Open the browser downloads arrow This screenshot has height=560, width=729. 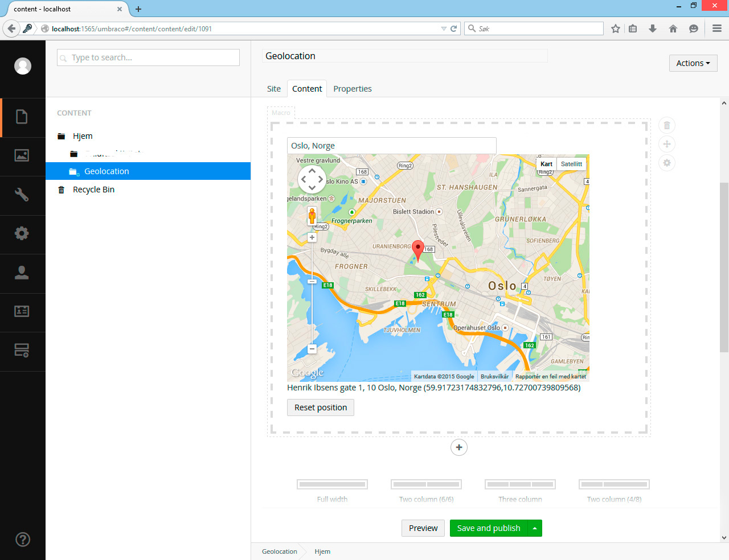click(653, 28)
